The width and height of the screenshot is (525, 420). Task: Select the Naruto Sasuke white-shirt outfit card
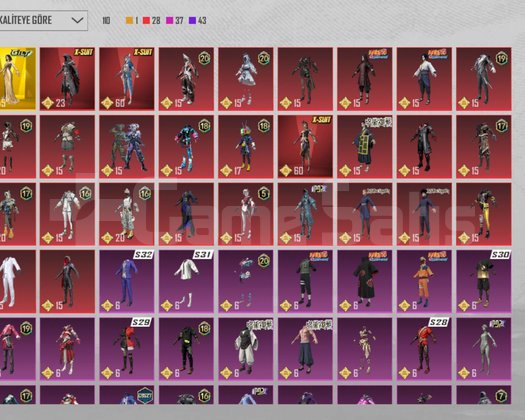point(424,79)
